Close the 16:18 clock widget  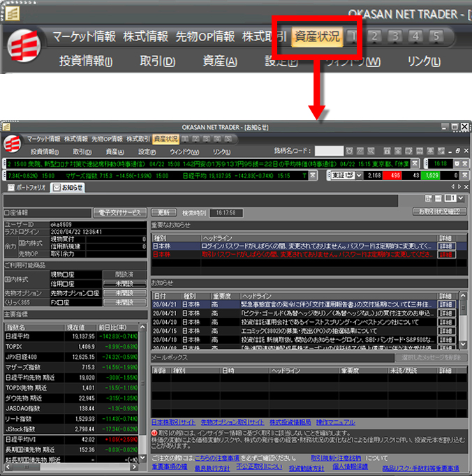pos(465,163)
